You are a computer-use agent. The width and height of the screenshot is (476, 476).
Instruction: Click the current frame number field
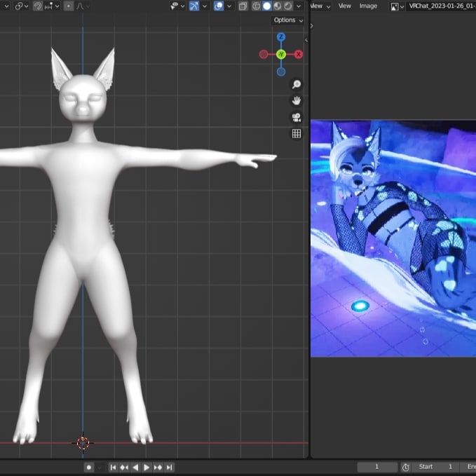(377, 467)
